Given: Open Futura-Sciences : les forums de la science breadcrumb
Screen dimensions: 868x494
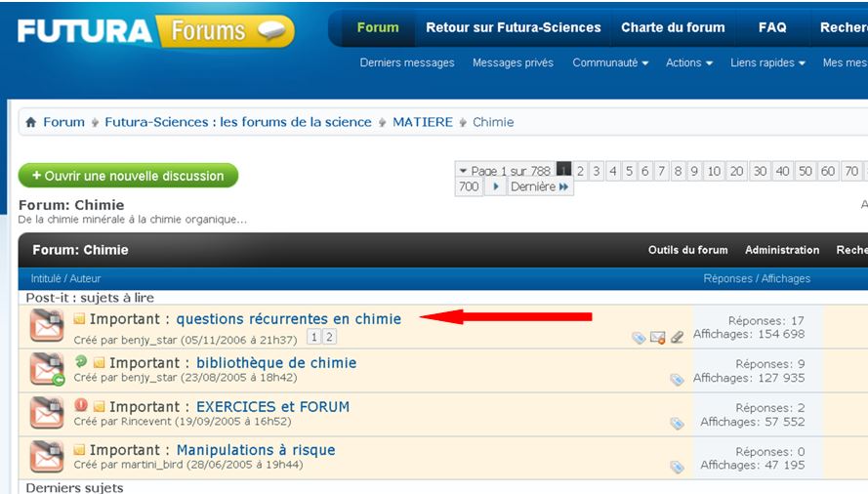Looking at the screenshot, I should (238, 122).
